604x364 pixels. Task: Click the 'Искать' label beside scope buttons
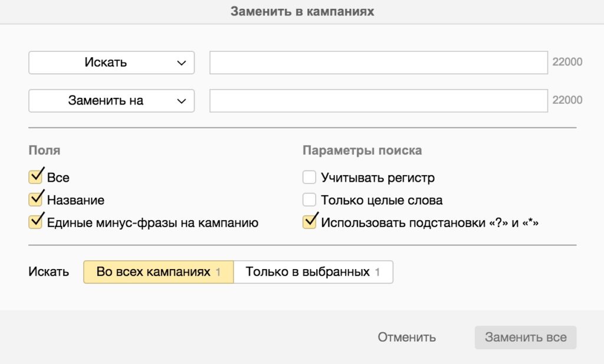coord(48,272)
